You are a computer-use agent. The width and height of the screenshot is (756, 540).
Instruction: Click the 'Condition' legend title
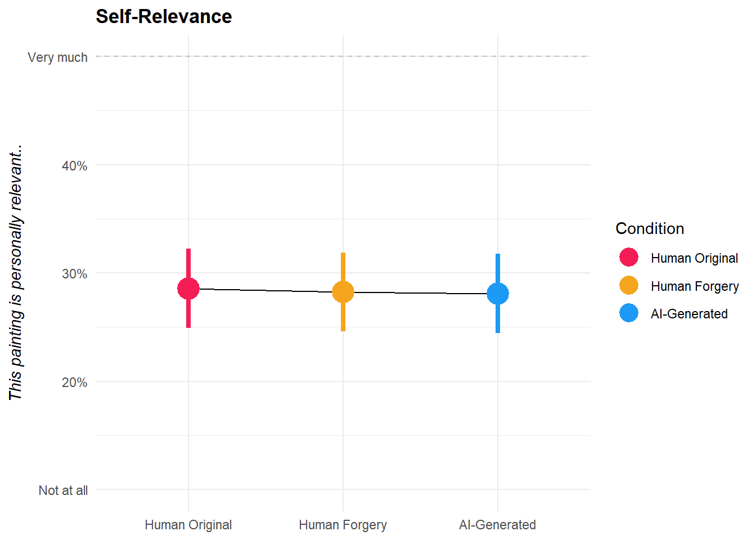coord(650,228)
